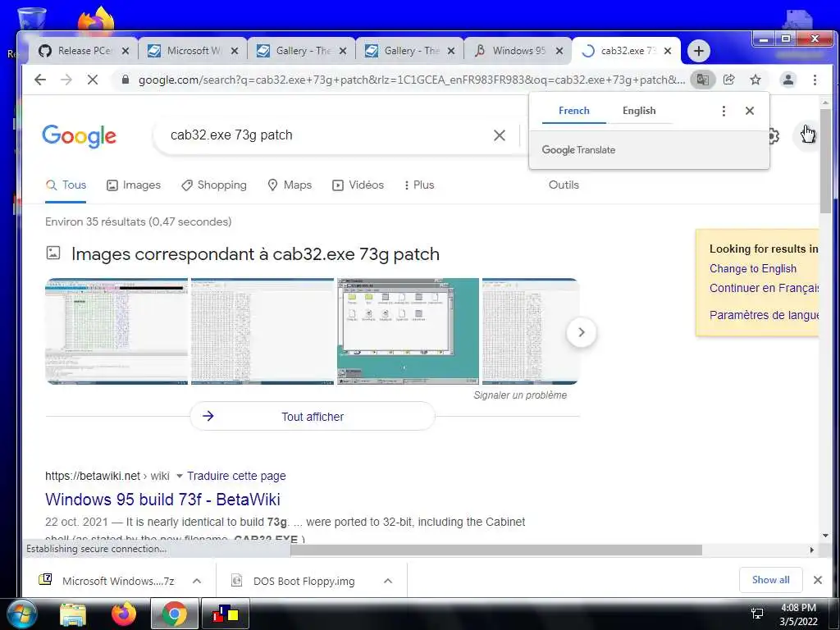Open the Outils search tools
The width and height of the screenshot is (840, 630).
pyautogui.click(x=564, y=185)
